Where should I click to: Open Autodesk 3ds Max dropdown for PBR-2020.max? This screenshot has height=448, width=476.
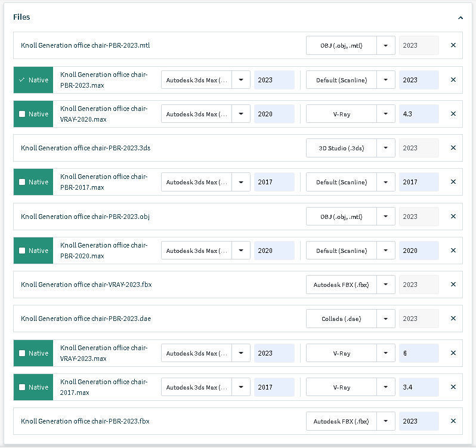click(241, 251)
